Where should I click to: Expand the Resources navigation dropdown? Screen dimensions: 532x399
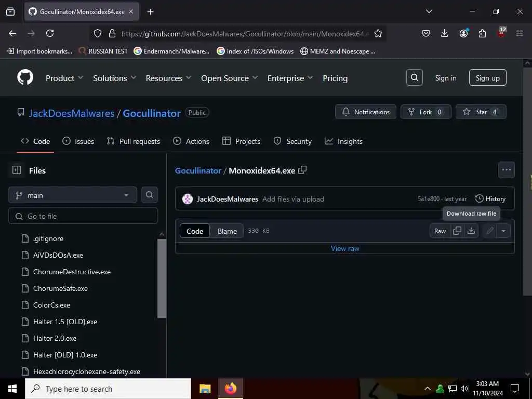pos(169,78)
